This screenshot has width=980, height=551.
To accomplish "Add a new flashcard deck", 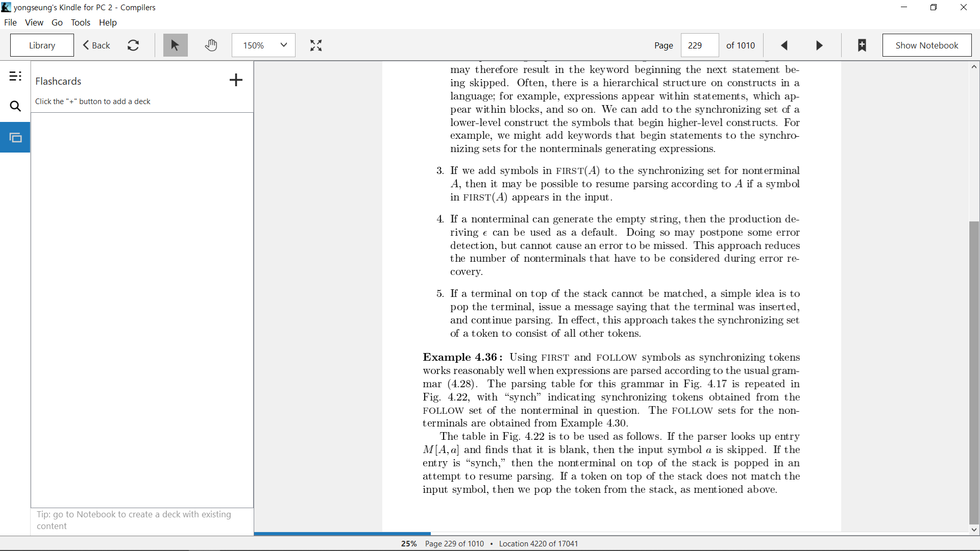I will (x=236, y=80).
